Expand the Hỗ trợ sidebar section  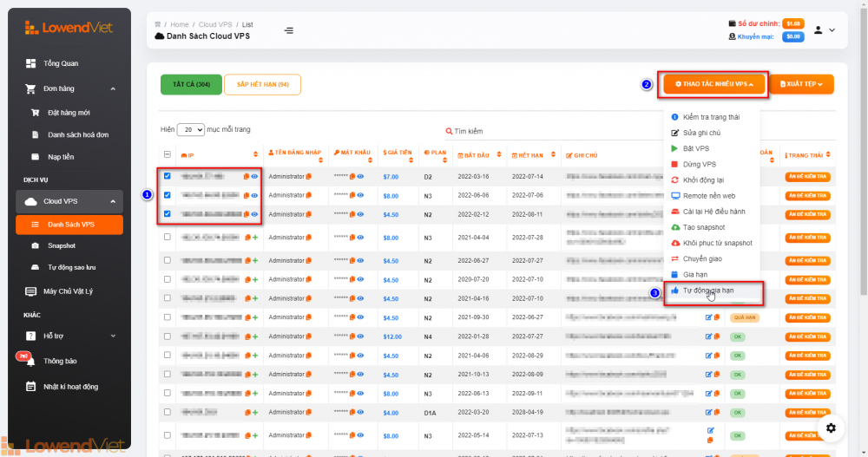(x=113, y=336)
